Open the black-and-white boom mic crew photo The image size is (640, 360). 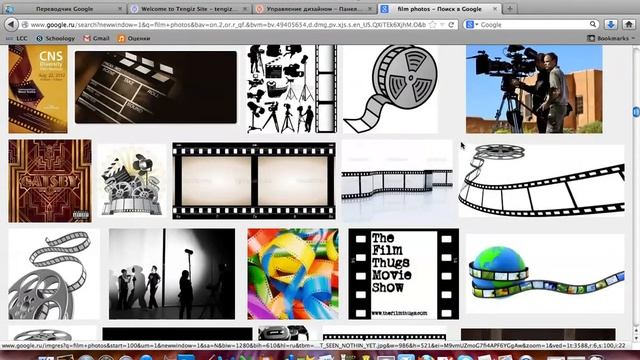172,274
